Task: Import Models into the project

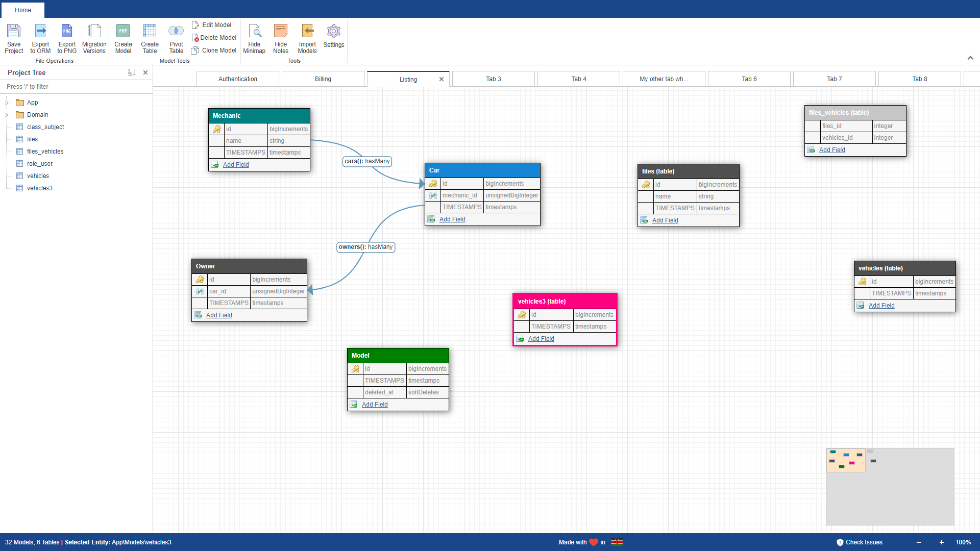Action: [x=307, y=38]
